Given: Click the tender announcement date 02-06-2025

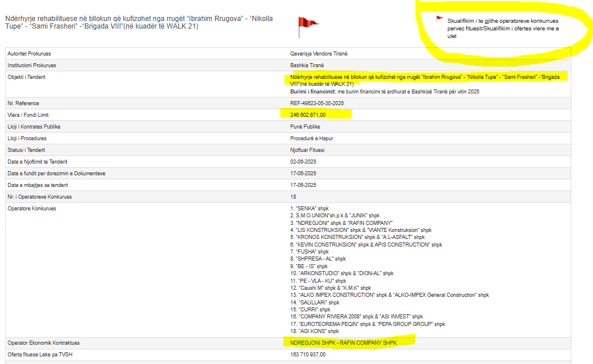Looking at the screenshot, I should coord(303,162).
